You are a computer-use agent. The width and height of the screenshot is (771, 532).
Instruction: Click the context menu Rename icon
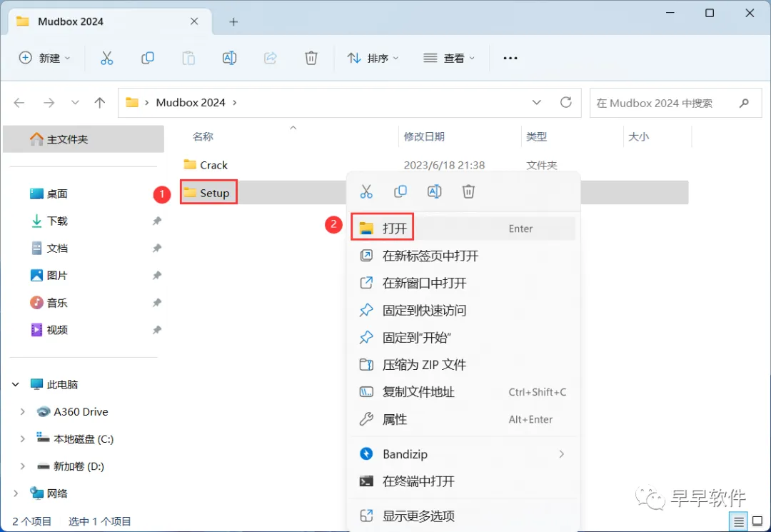pyautogui.click(x=435, y=191)
